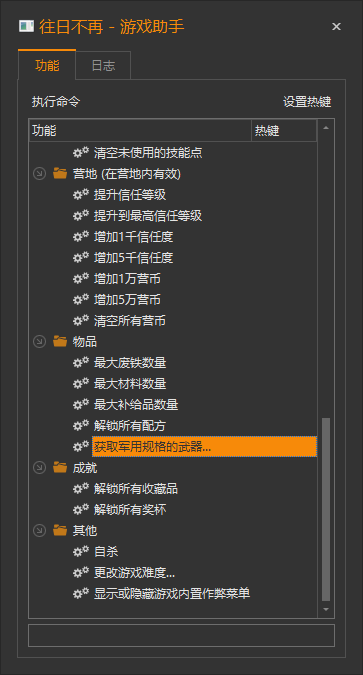Click gear icon beside 最大废铁数量

click(81, 362)
